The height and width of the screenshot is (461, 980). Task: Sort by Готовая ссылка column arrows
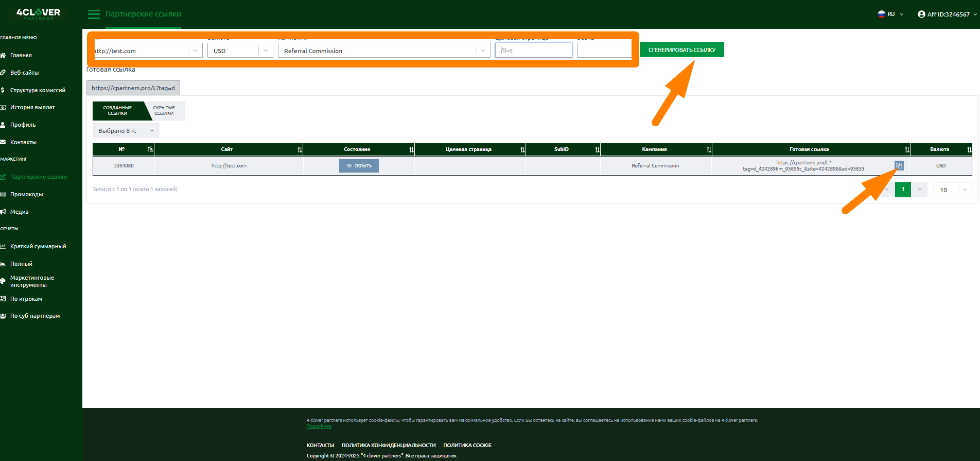point(907,149)
